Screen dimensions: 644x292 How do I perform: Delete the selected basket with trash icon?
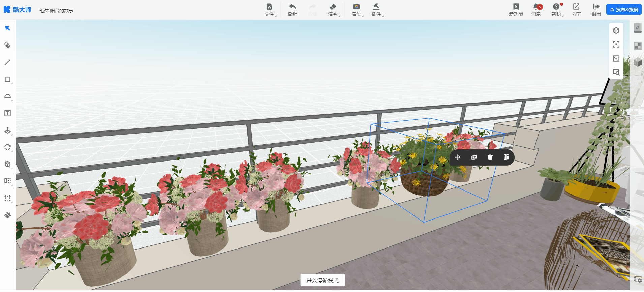[490, 157]
